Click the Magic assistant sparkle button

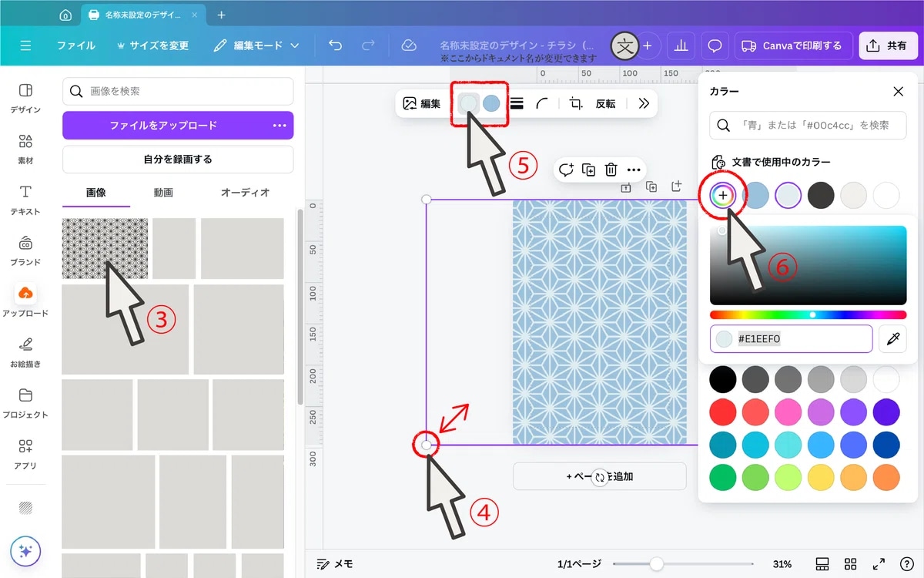click(x=25, y=552)
